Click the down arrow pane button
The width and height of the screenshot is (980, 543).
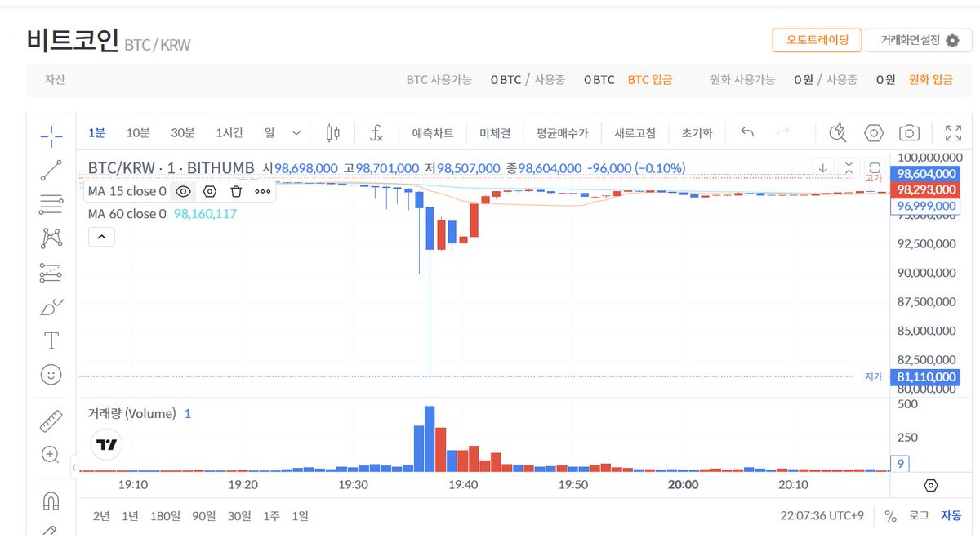[x=823, y=167]
